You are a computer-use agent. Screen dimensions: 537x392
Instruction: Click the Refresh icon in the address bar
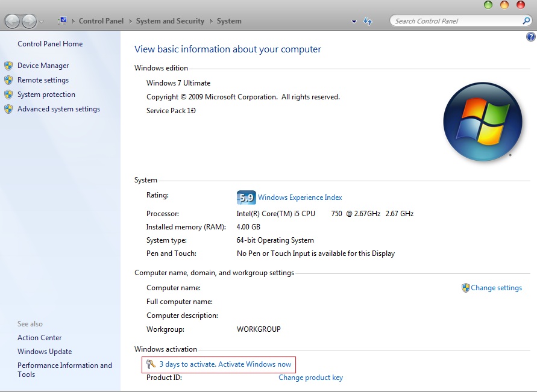[x=368, y=20]
